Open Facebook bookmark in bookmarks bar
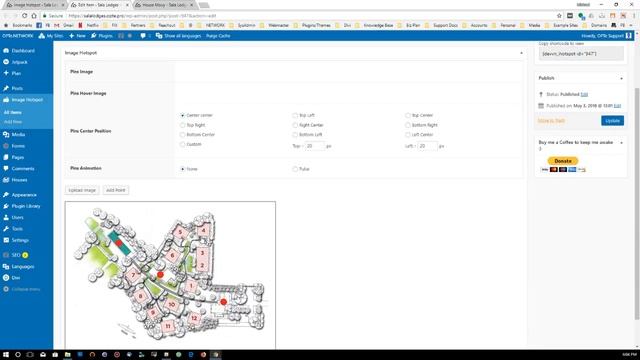Viewport: 640px width, 360px height. point(42,25)
